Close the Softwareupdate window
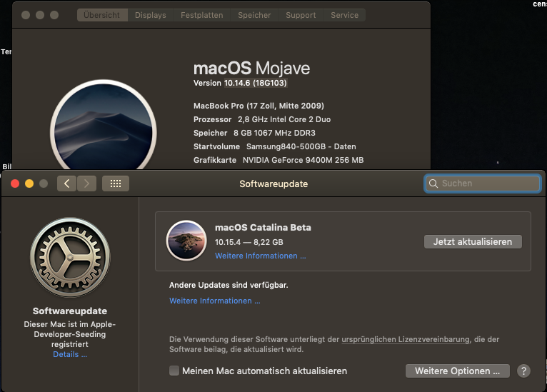Screen dimensions: 547x392 [15, 184]
